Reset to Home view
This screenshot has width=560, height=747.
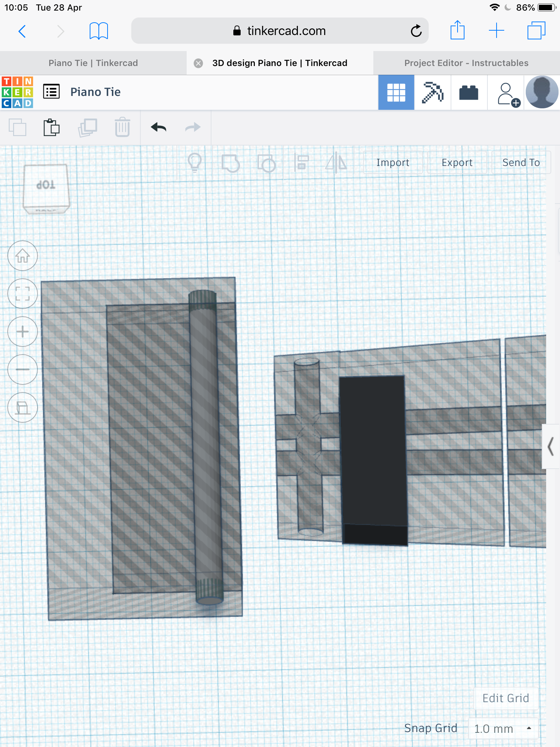(23, 256)
